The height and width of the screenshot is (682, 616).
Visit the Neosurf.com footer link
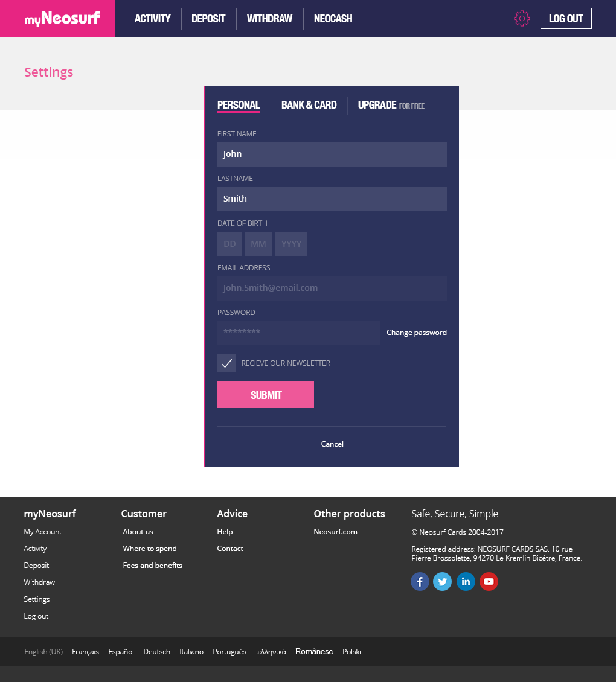pyautogui.click(x=335, y=532)
